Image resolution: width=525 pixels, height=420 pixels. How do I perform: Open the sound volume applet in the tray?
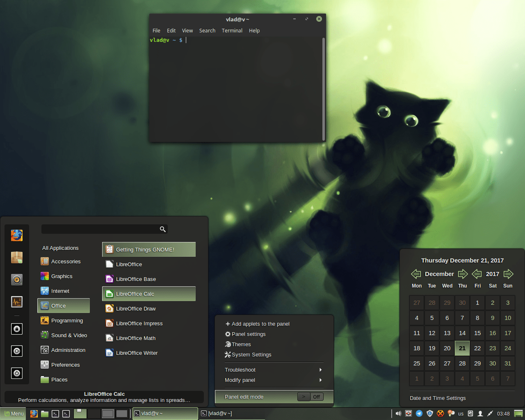coord(398,413)
